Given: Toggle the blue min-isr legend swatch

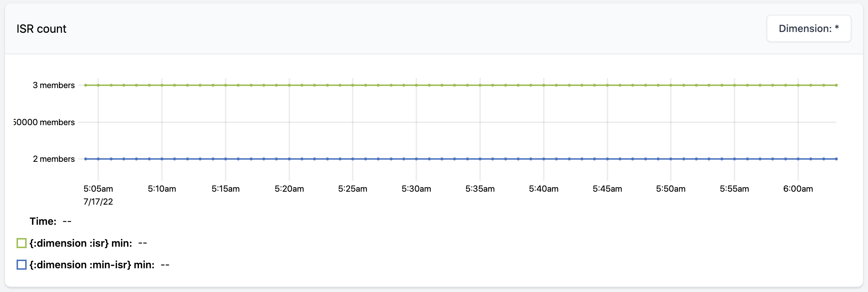Looking at the screenshot, I should point(22,265).
